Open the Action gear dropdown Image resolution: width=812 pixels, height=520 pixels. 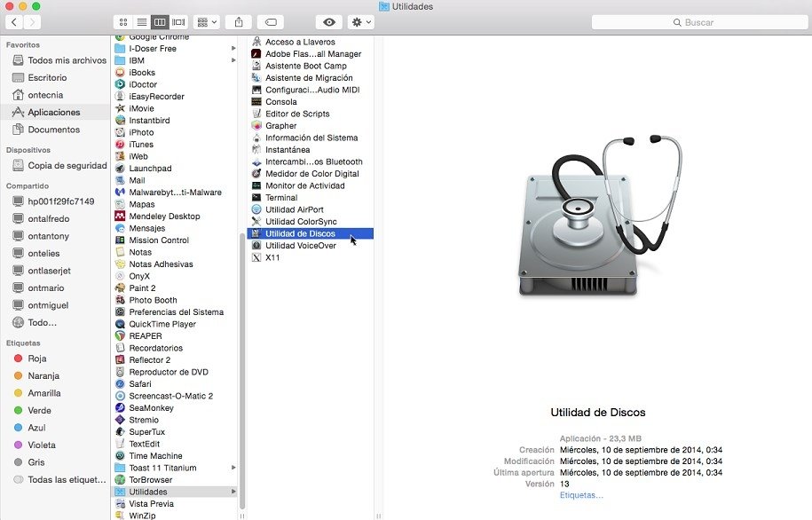pyautogui.click(x=361, y=22)
